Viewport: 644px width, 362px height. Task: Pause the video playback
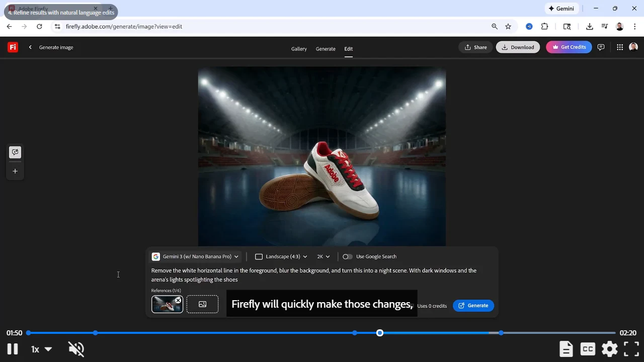pyautogui.click(x=13, y=349)
